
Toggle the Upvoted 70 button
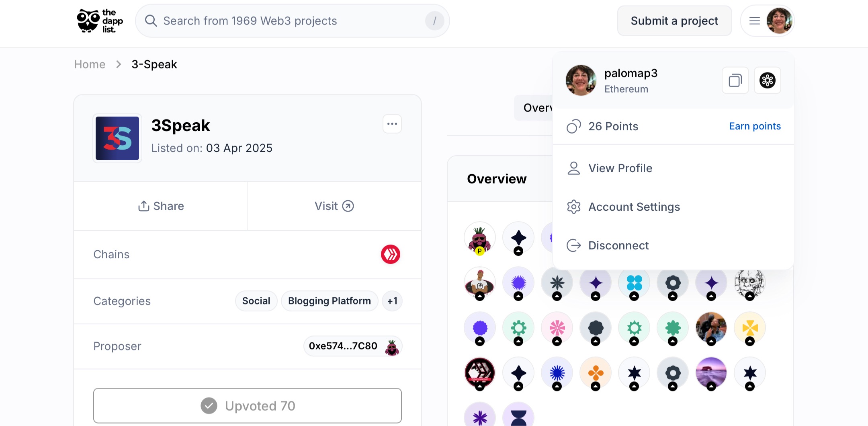pos(248,405)
